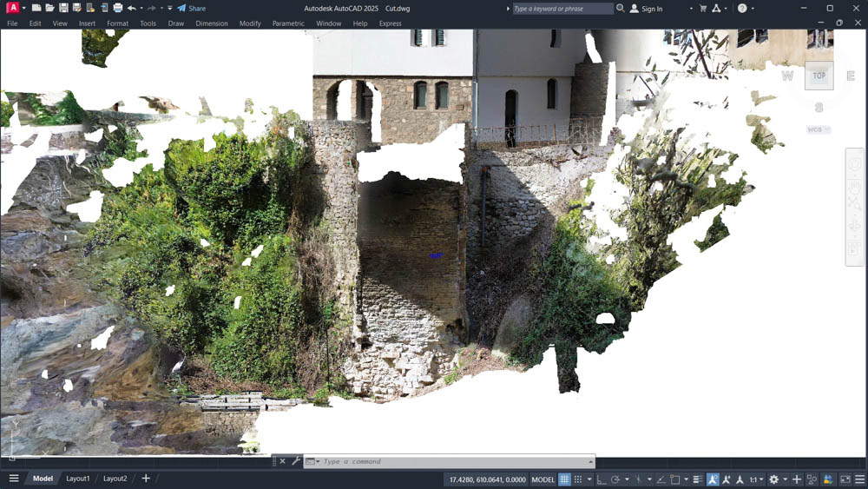This screenshot has height=489, width=868.
Task: Save the drawing with the Save icon
Action: pyautogui.click(x=63, y=8)
